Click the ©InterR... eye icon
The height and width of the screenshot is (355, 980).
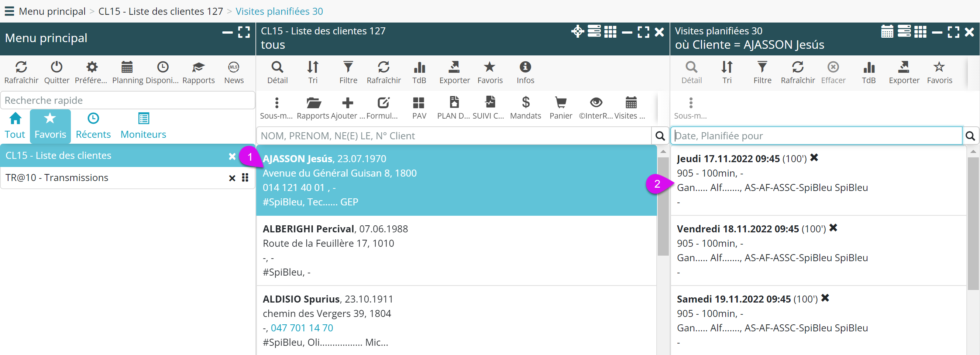(x=596, y=103)
